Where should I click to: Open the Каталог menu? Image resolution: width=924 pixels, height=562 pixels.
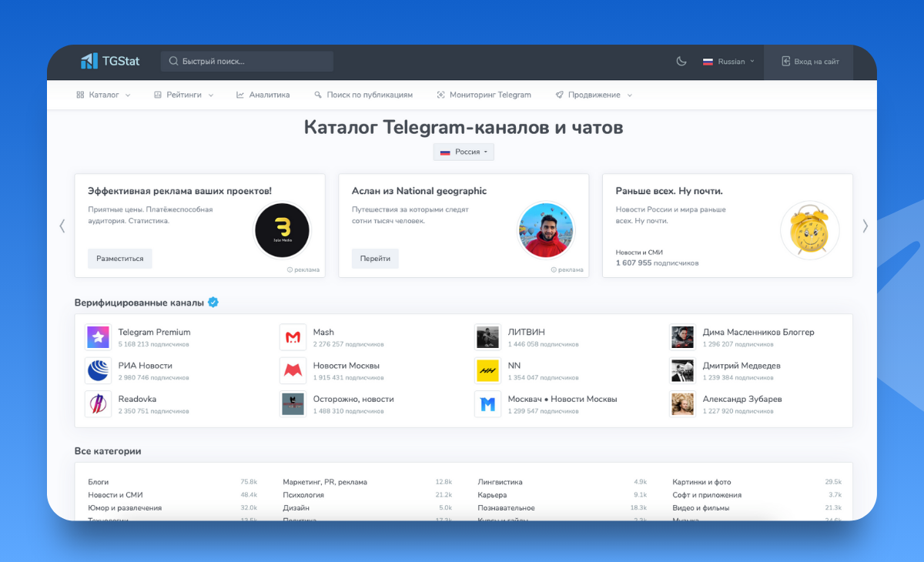pos(103,95)
